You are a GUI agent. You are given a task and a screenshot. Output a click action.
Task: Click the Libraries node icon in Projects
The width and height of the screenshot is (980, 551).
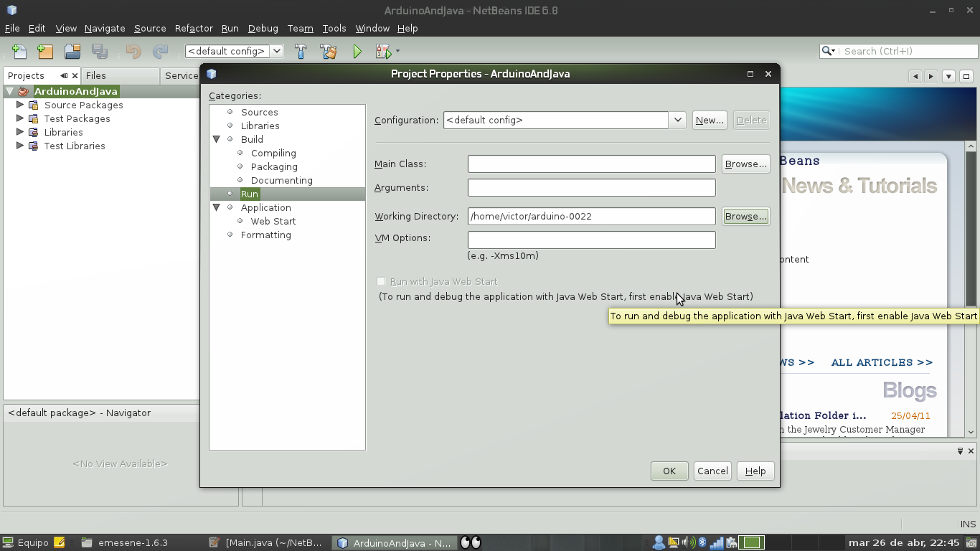tap(33, 132)
